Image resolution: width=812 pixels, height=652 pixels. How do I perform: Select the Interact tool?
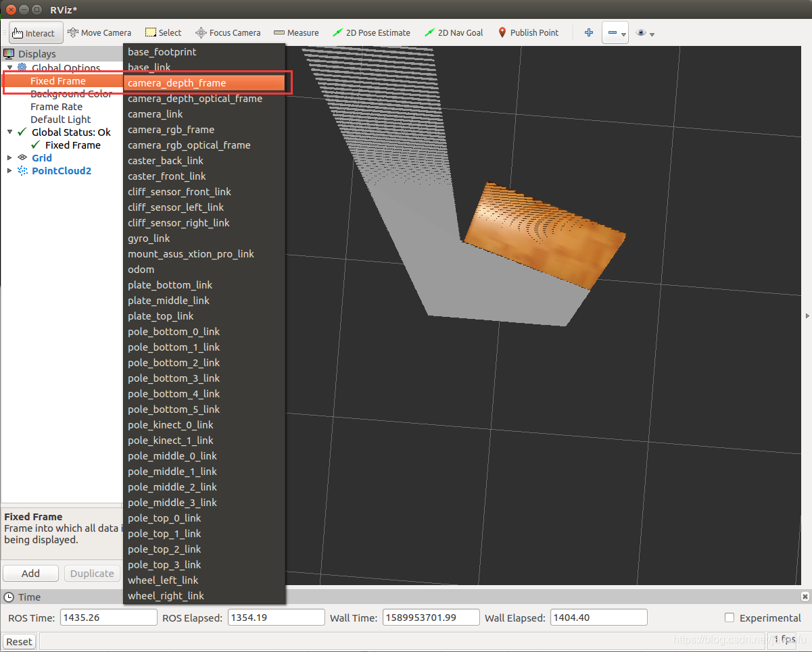pyautogui.click(x=35, y=32)
